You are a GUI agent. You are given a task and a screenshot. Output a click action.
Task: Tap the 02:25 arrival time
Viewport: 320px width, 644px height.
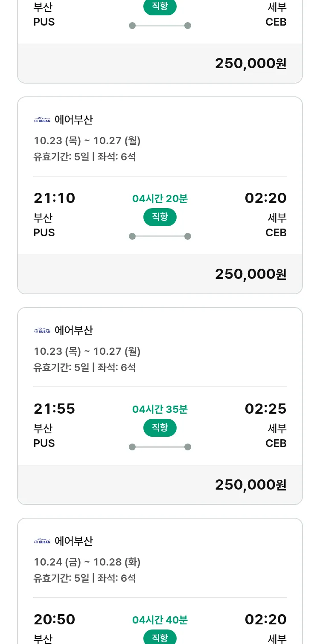coord(265,409)
